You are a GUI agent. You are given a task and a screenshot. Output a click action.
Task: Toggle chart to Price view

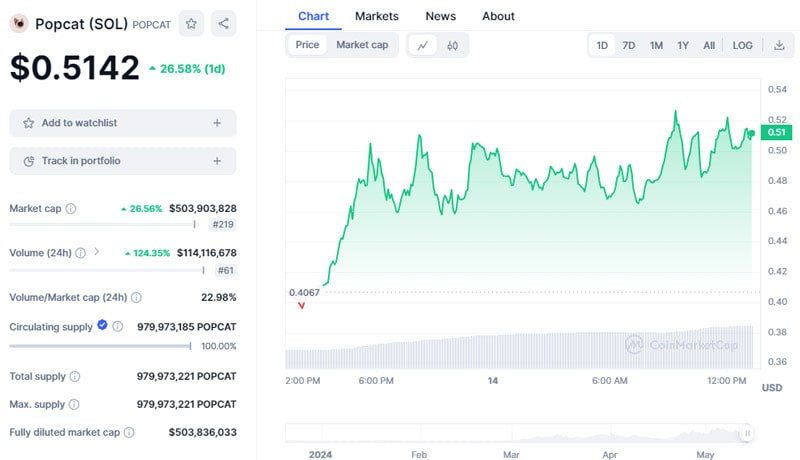(x=307, y=45)
